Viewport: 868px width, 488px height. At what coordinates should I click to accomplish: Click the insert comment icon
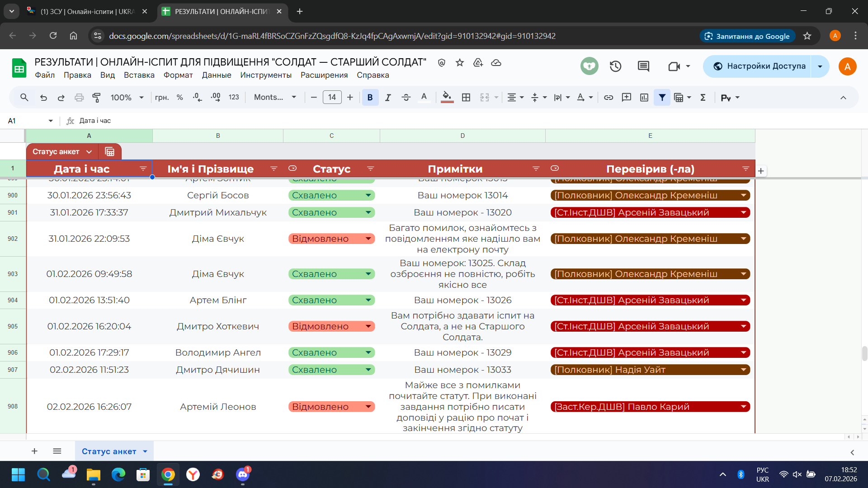[x=627, y=98]
